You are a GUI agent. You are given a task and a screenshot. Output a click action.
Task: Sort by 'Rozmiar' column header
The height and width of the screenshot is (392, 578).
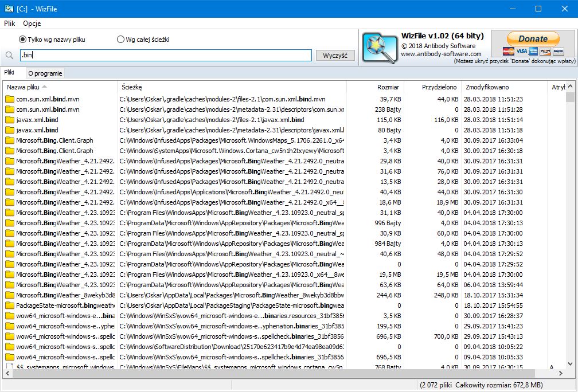point(375,87)
